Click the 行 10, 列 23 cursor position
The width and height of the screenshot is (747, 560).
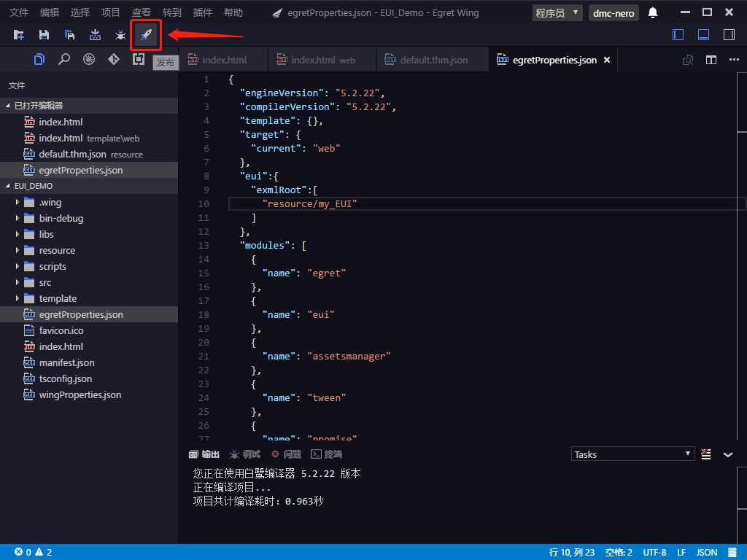[572, 553]
